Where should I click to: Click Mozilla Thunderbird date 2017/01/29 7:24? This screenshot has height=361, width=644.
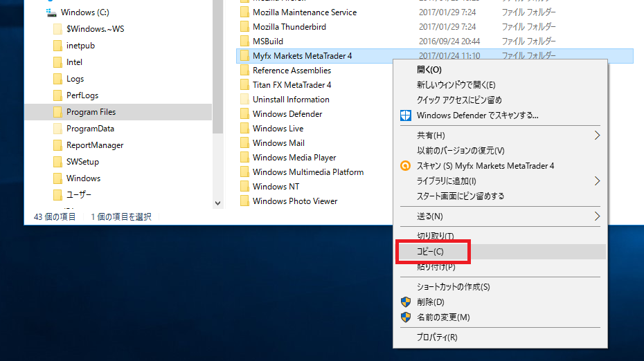(447, 27)
